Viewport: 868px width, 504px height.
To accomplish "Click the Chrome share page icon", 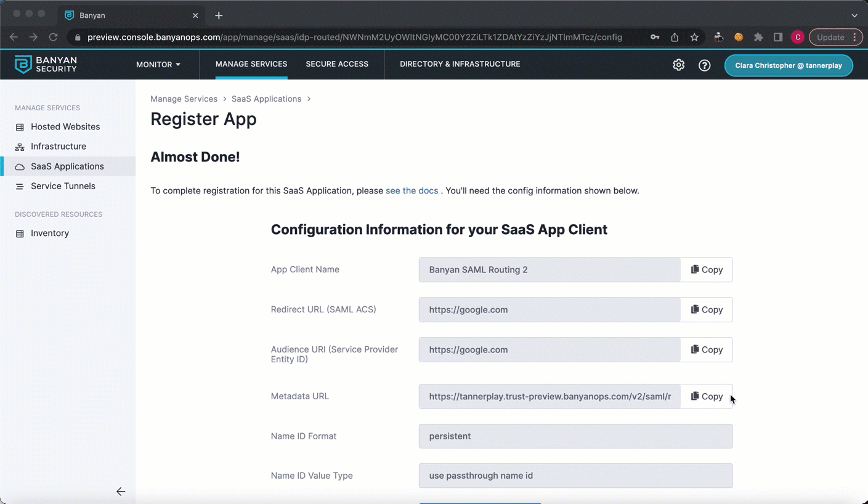I will (675, 37).
